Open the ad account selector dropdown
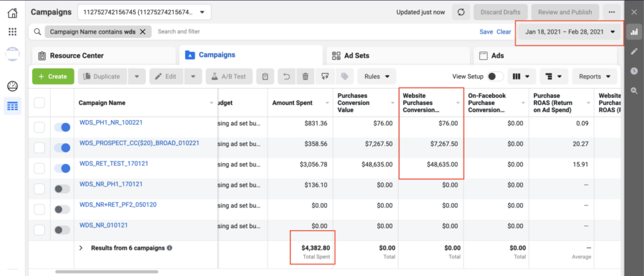The width and height of the screenshot is (644, 276). click(144, 13)
